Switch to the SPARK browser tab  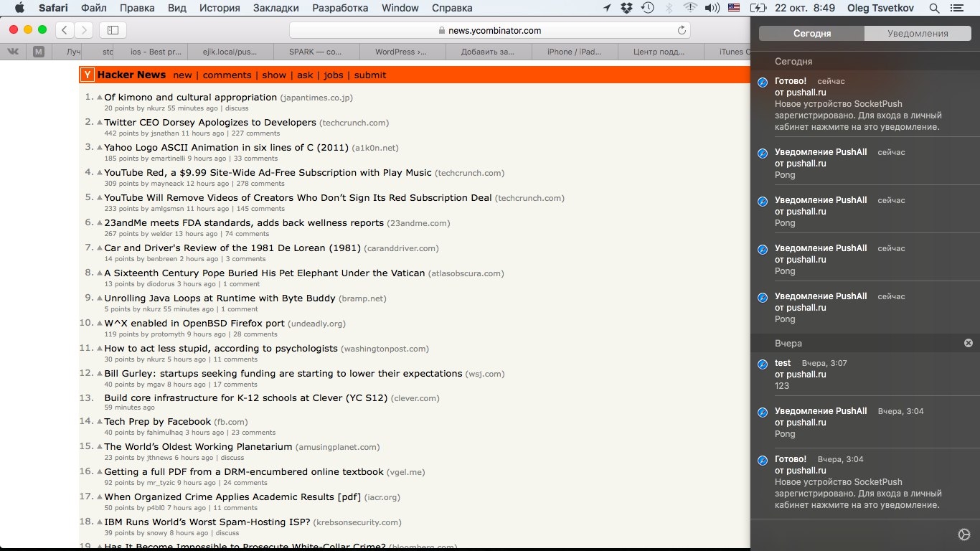(316, 52)
